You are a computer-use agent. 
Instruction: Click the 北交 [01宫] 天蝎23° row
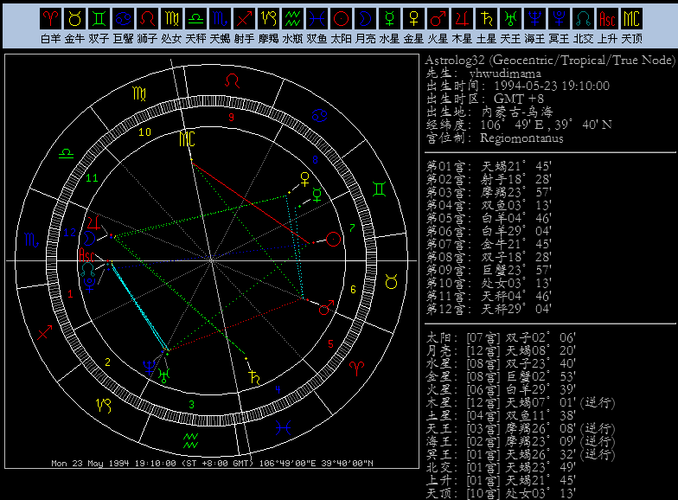point(501,468)
